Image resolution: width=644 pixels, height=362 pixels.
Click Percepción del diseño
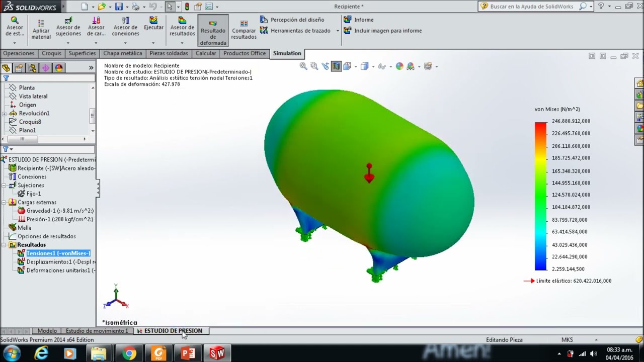coord(292,20)
